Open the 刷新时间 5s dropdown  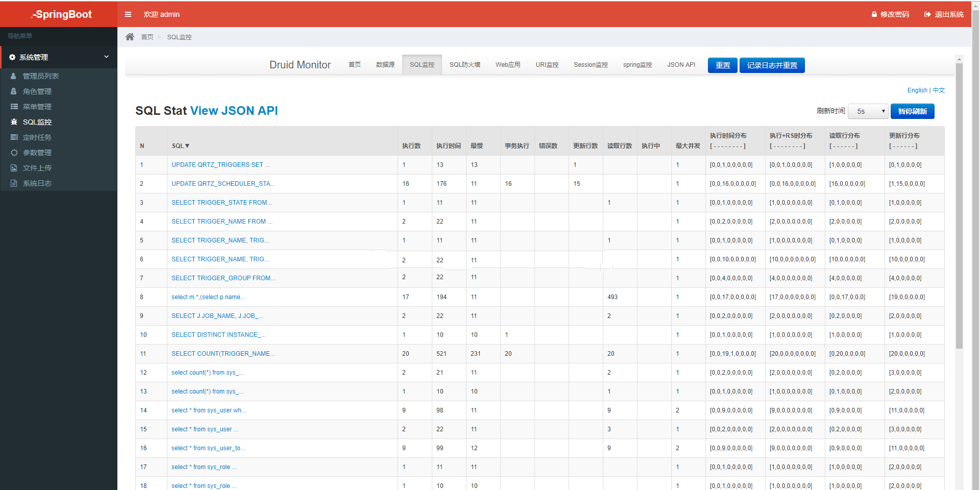click(x=868, y=111)
